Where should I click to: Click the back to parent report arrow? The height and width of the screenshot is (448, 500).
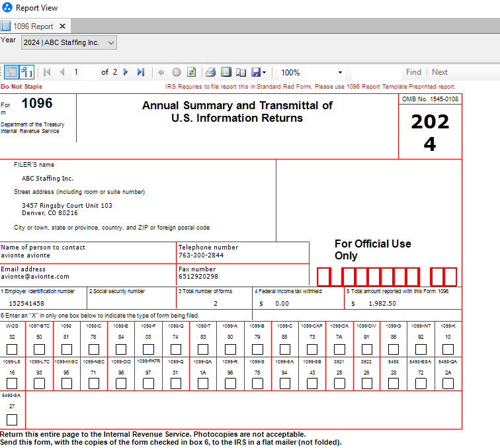coord(161,72)
